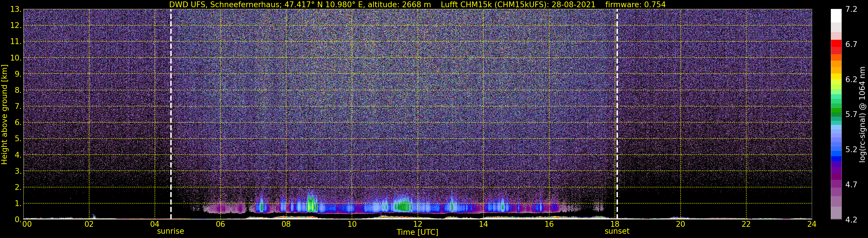Click the 'sunrise' label below the time axis
Viewport: 868px width, 238px height.
click(171, 231)
